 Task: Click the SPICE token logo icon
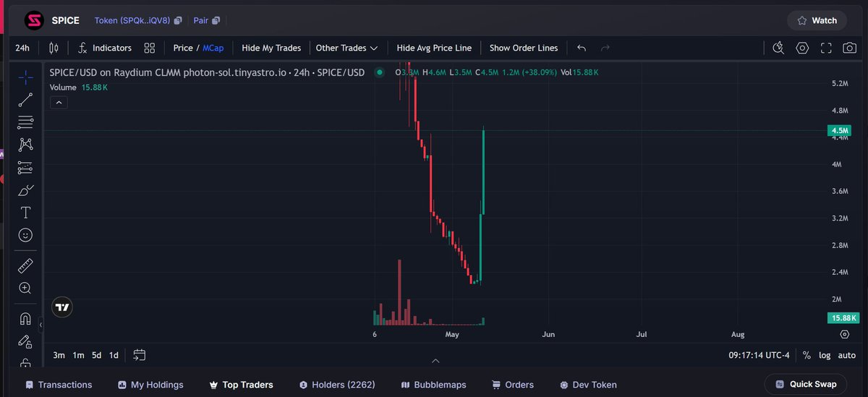point(33,20)
